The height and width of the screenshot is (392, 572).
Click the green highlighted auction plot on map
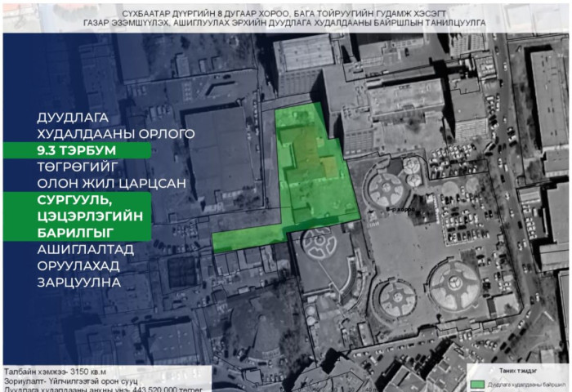314,175
